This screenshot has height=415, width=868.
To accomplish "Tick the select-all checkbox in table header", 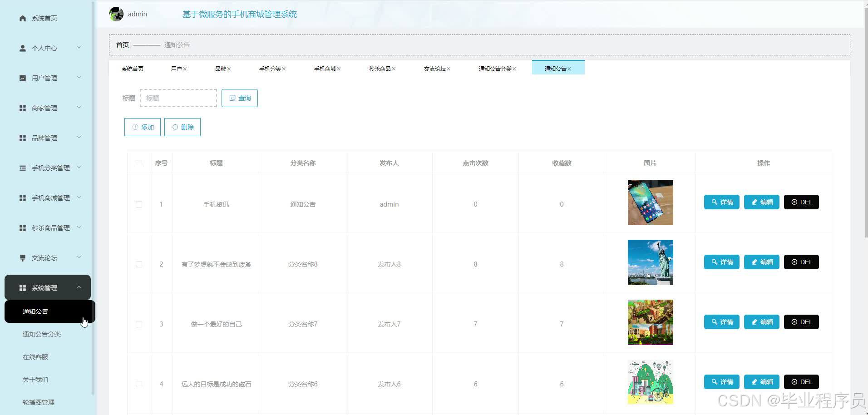I will (x=139, y=163).
